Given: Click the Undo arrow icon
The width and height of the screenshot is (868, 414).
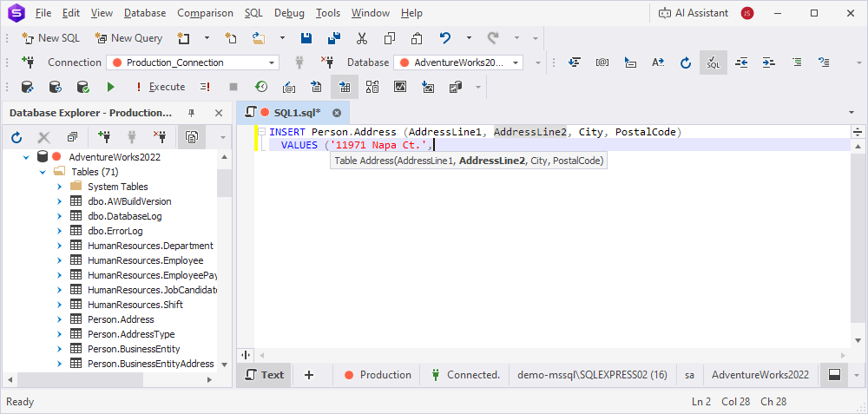Looking at the screenshot, I should [445, 38].
